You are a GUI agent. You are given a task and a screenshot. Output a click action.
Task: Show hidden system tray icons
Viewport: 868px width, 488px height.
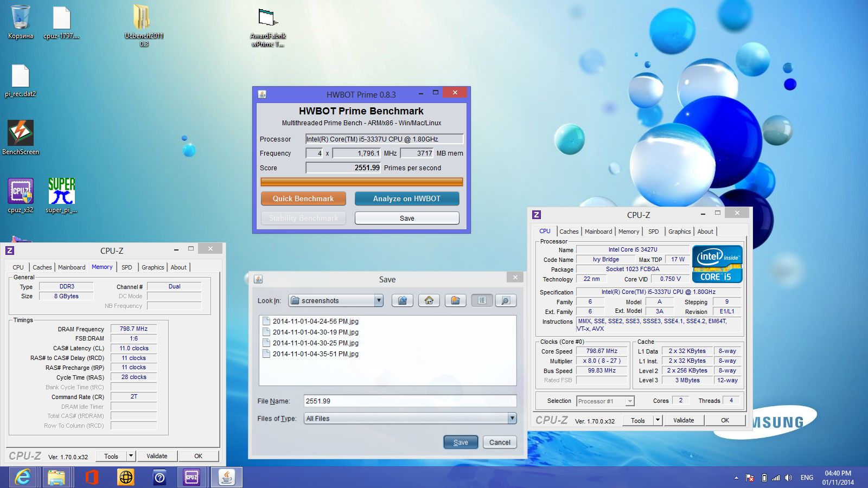(736, 478)
